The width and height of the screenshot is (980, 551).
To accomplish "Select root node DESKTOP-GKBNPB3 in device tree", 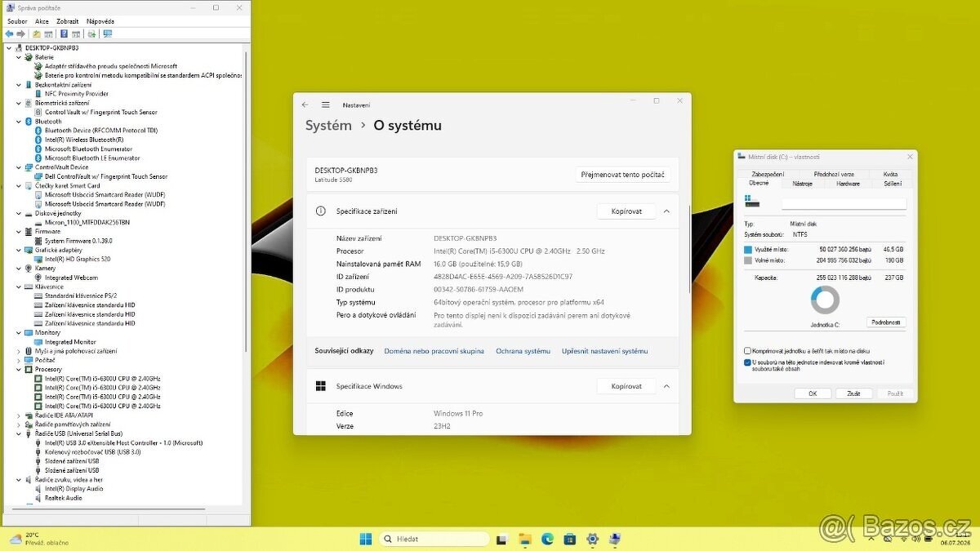I will (51, 48).
